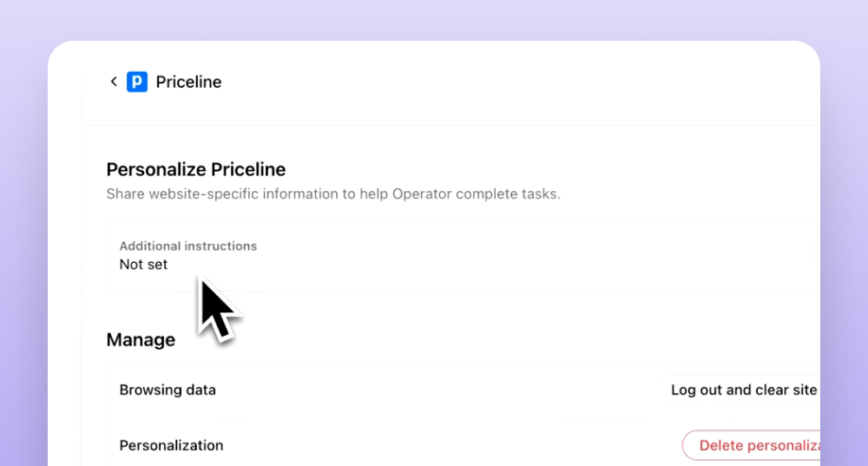Click the Manage section heading
Viewport: 868px width, 466px height.
coord(141,340)
